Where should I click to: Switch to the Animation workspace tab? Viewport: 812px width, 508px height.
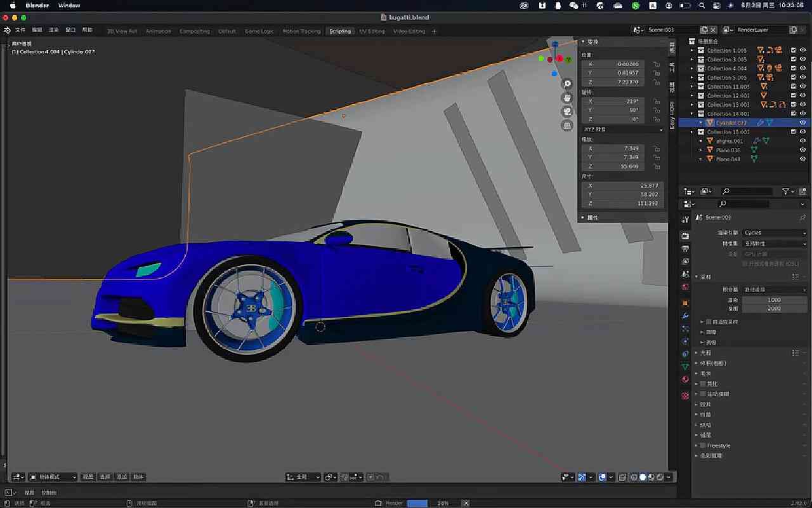(x=158, y=31)
